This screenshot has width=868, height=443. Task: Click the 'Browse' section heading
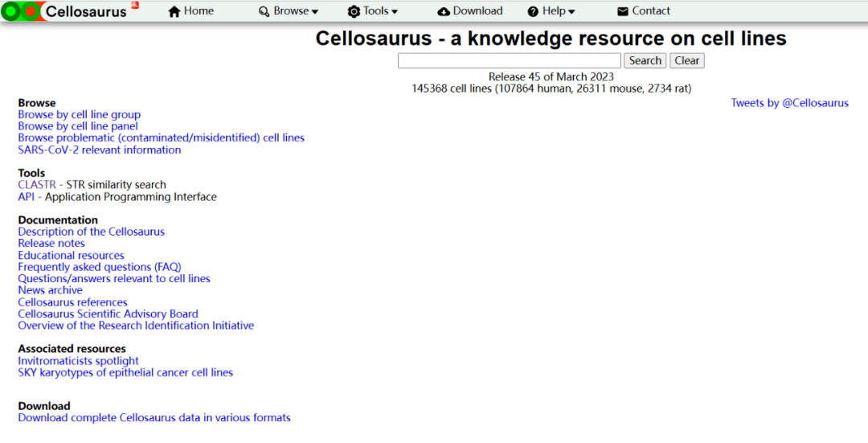tap(37, 103)
